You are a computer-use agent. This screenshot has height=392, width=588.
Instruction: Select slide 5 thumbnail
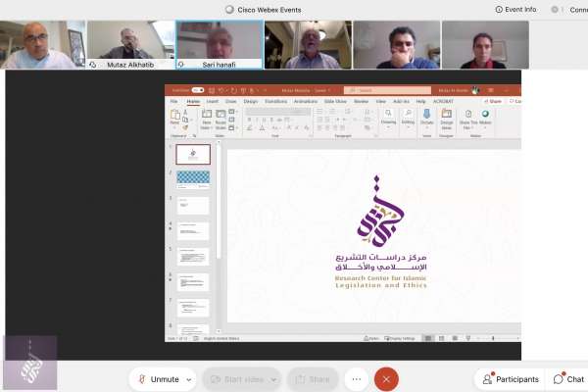(193, 256)
